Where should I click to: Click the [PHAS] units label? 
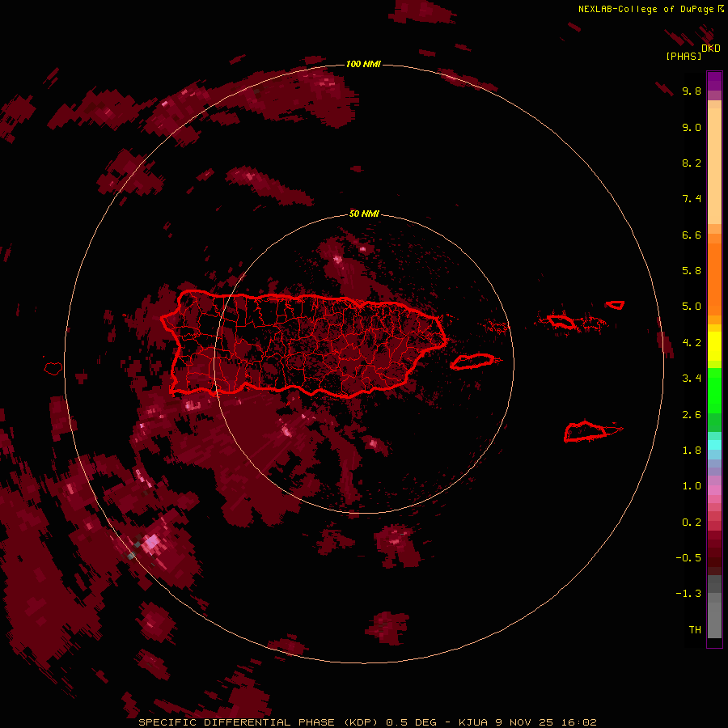pyautogui.click(x=684, y=56)
